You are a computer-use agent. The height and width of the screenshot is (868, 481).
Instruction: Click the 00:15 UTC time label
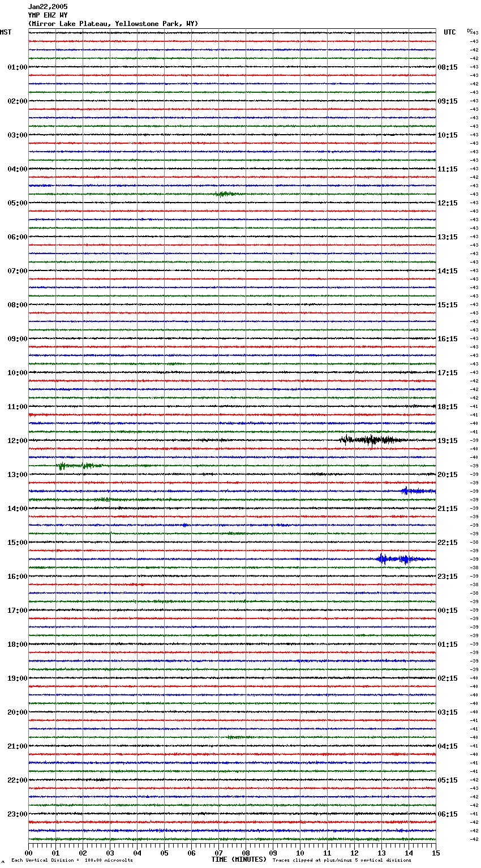(x=448, y=611)
